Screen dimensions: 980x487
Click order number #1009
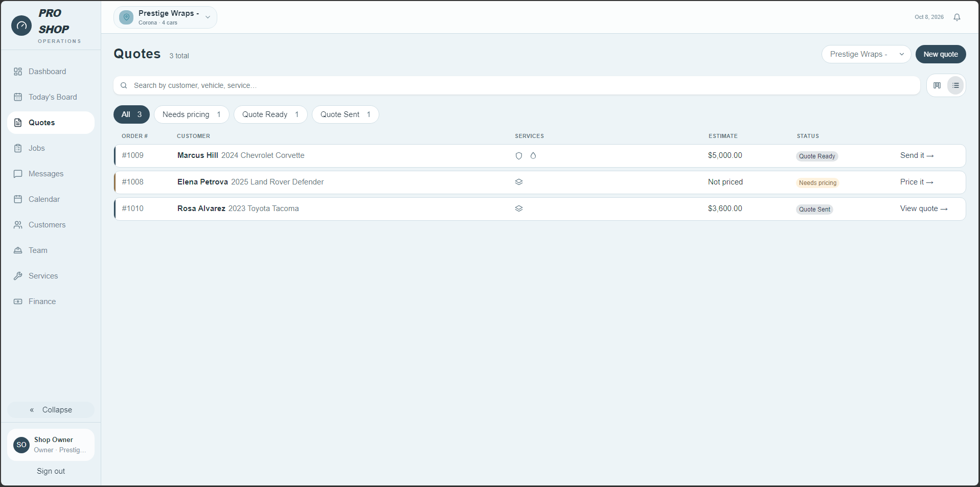coord(132,155)
